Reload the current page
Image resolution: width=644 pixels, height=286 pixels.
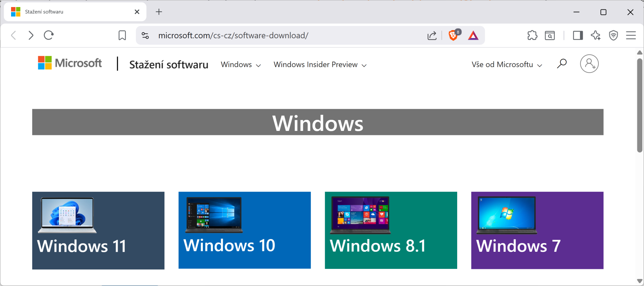click(49, 35)
